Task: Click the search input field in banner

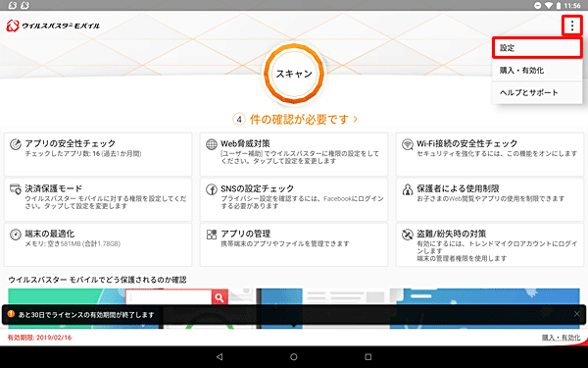Action: (169, 297)
